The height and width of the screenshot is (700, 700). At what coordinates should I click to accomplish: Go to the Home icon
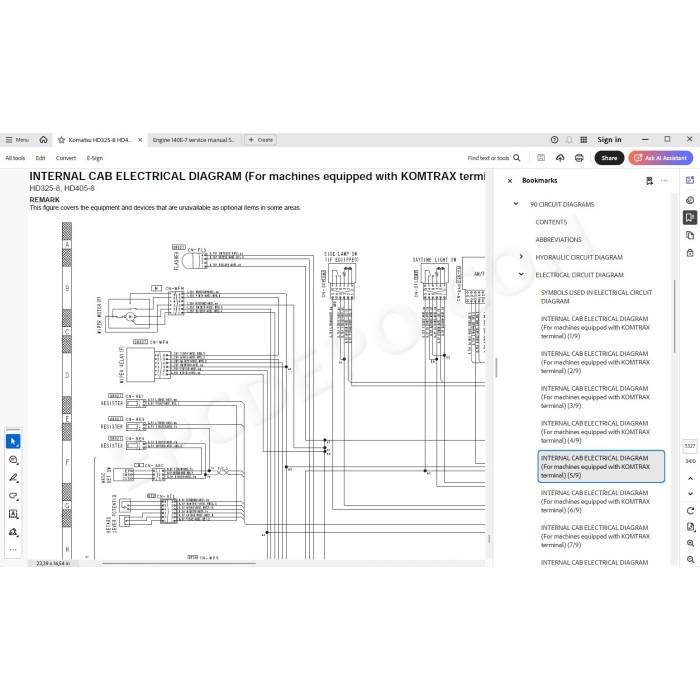pos(43,140)
